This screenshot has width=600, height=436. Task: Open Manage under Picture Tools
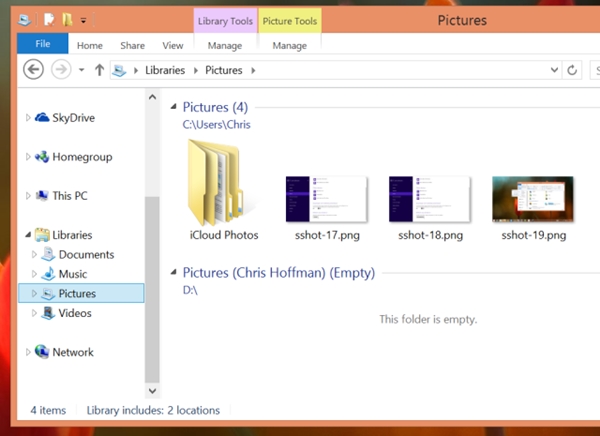click(290, 46)
